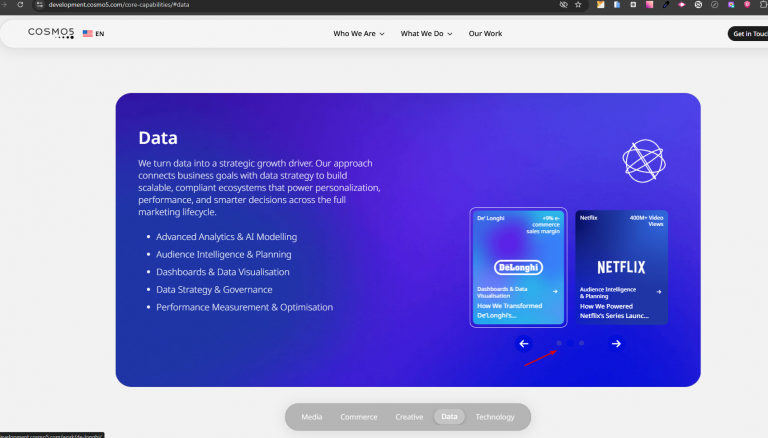
Task: Click the white square extension icon
Action: point(633,4)
